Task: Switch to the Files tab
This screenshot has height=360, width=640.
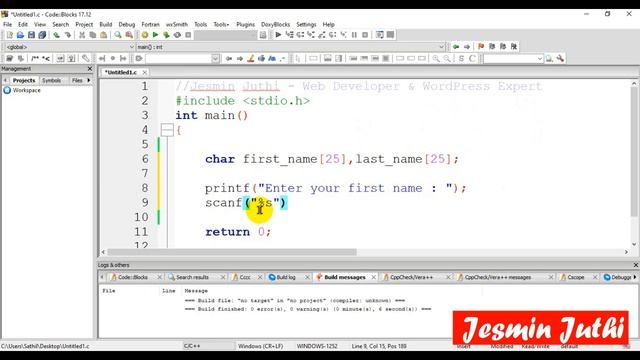Action: [77, 80]
